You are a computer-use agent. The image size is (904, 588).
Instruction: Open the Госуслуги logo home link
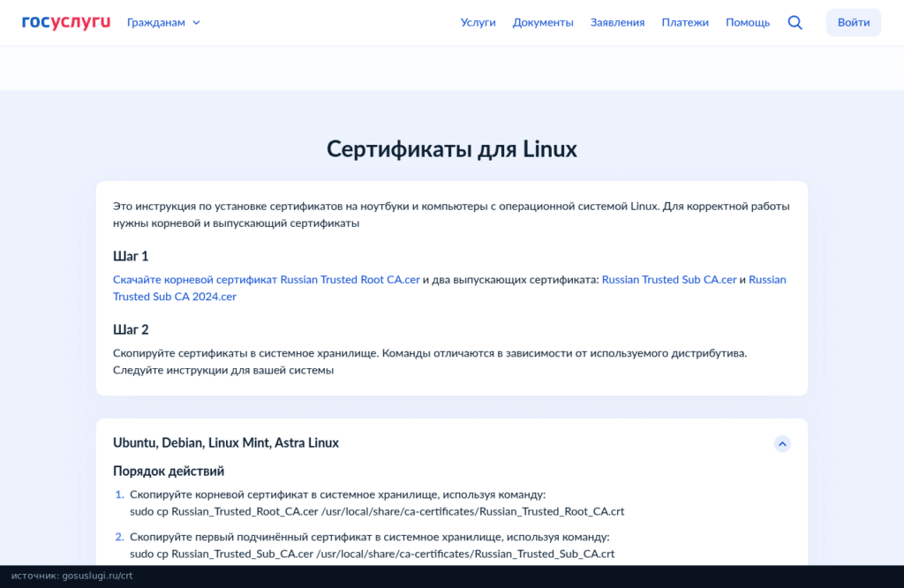tap(65, 22)
